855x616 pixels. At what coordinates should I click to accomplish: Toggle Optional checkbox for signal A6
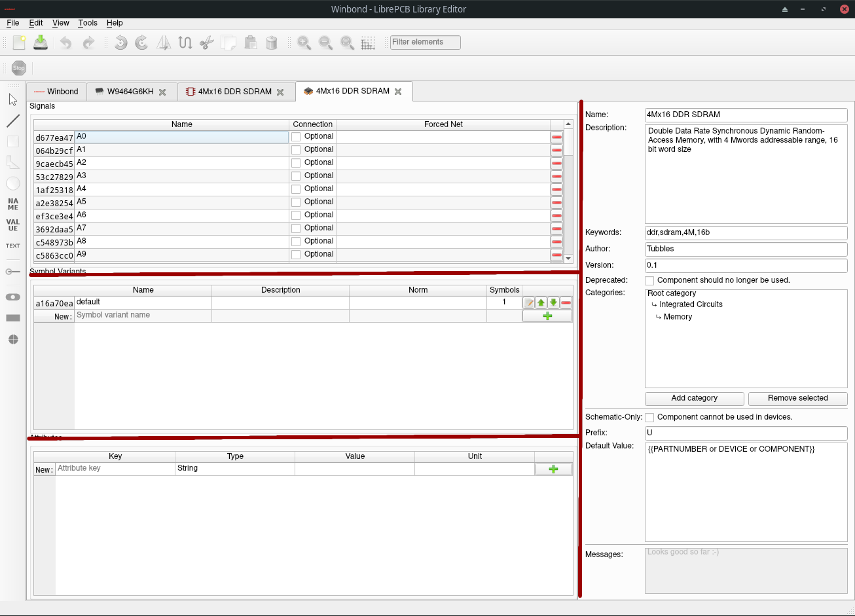pyautogui.click(x=296, y=215)
